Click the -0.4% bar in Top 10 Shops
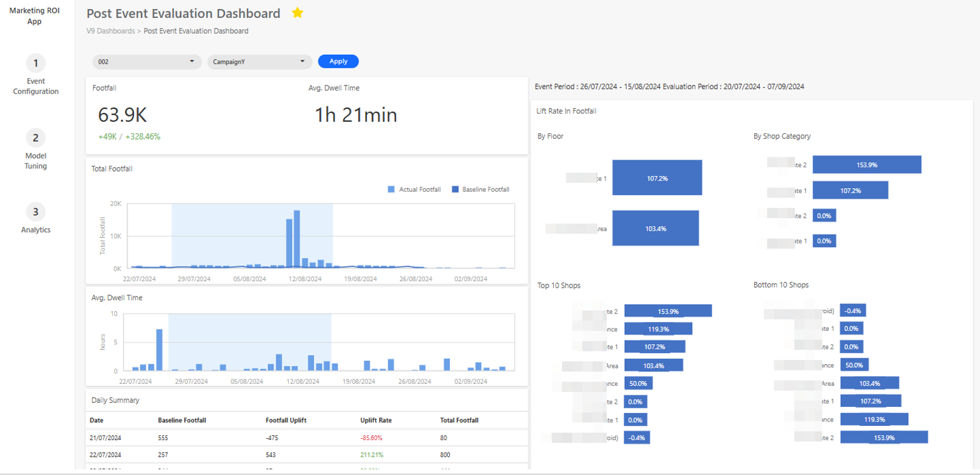This screenshot has height=475, width=980. pyautogui.click(x=635, y=438)
